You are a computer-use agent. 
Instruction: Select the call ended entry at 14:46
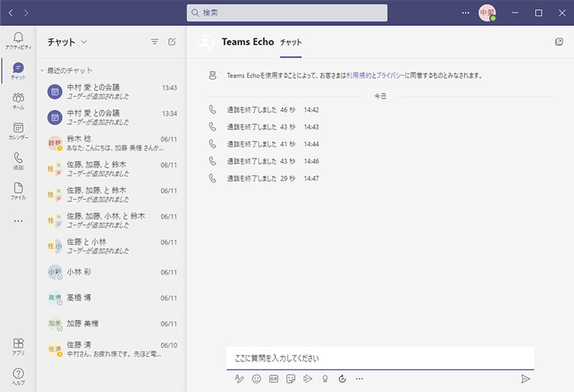(x=263, y=162)
